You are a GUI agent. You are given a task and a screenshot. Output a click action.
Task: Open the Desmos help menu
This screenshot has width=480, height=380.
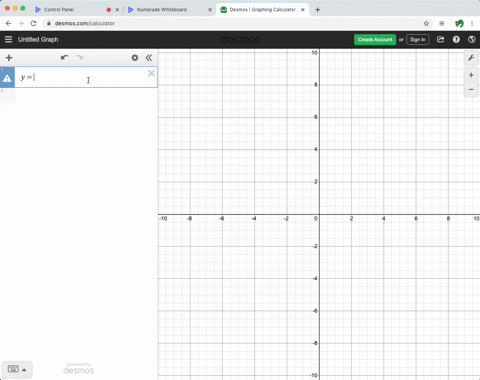click(456, 39)
